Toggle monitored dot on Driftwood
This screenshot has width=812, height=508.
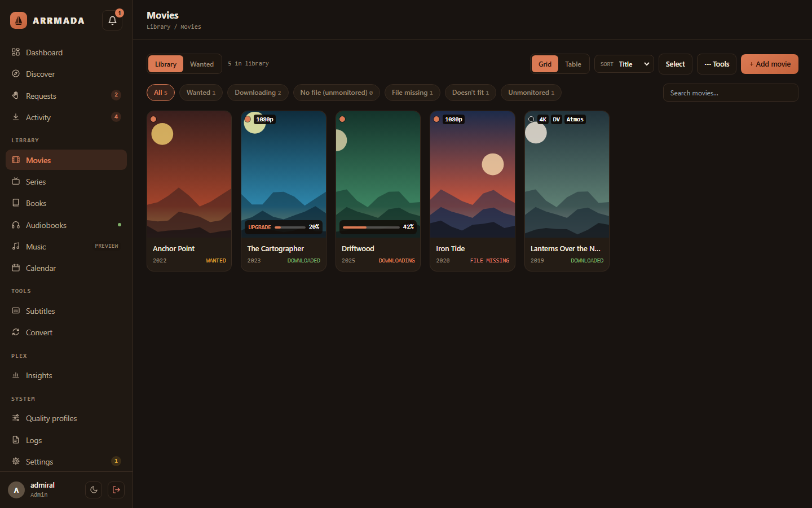click(342, 119)
